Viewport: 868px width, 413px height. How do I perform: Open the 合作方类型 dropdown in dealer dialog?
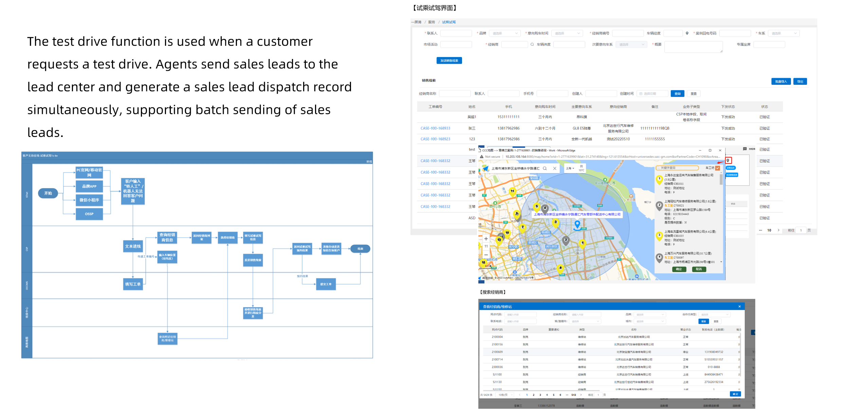click(x=714, y=315)
